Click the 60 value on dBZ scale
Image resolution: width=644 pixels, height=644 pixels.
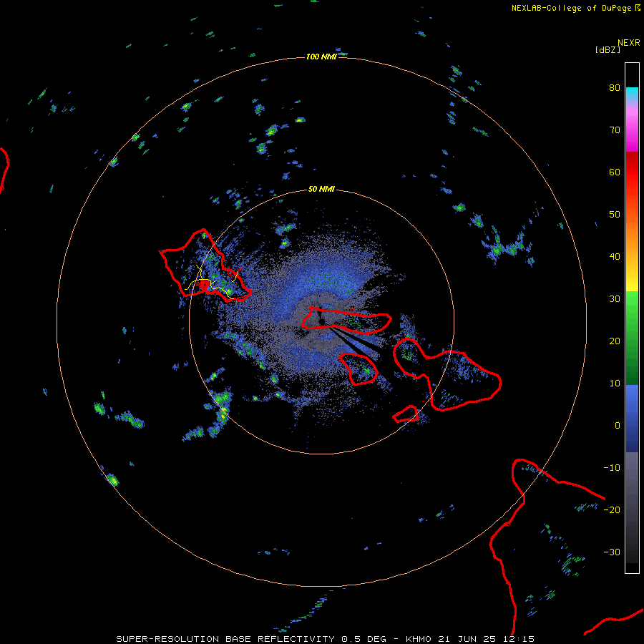[x=615, y=172]
